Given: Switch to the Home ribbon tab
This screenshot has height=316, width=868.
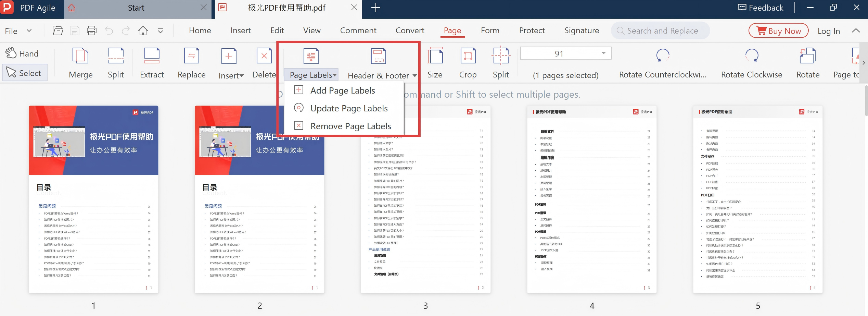Looking at the screenshot, I should pyautogui.click(x=200, y=31).
